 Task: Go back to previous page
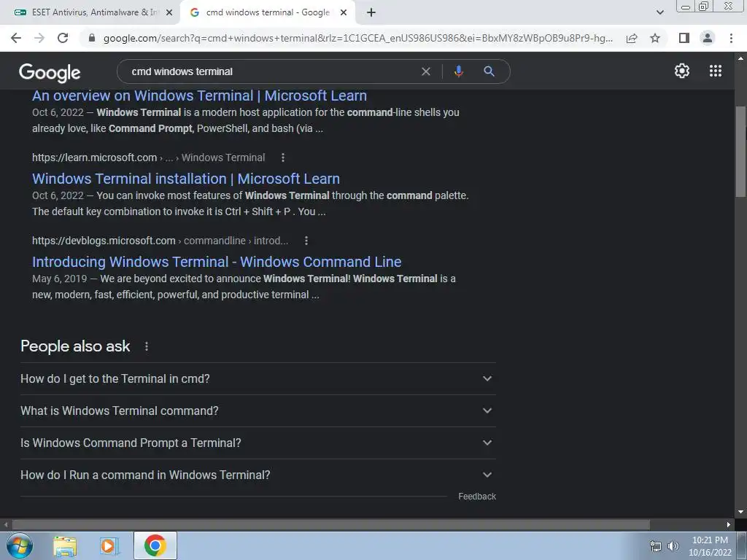pos(16,38)
